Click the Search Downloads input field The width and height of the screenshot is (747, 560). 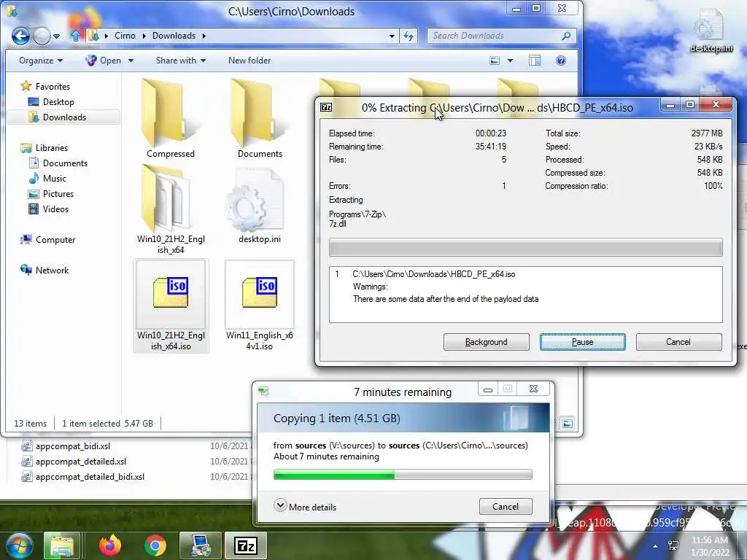click(495, 36)
